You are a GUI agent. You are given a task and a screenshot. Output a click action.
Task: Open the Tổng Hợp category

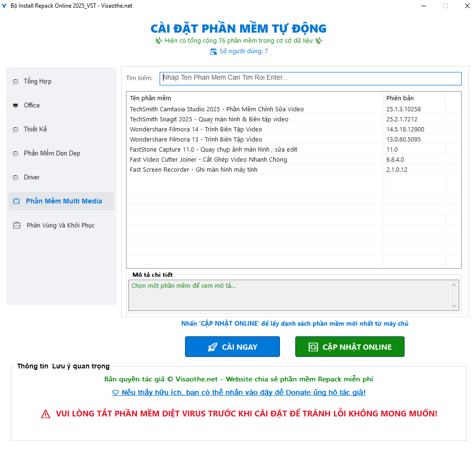[x=61, y=82]
